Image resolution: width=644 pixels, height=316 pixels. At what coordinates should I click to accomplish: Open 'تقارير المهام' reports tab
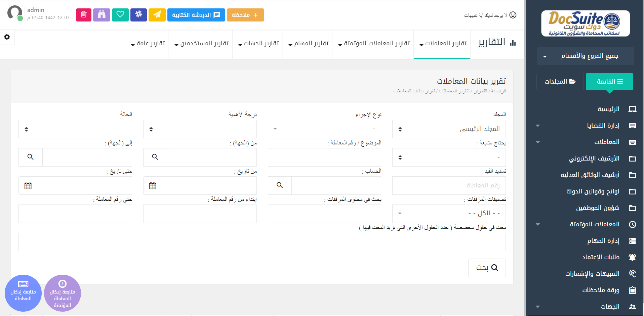[308, 44]
